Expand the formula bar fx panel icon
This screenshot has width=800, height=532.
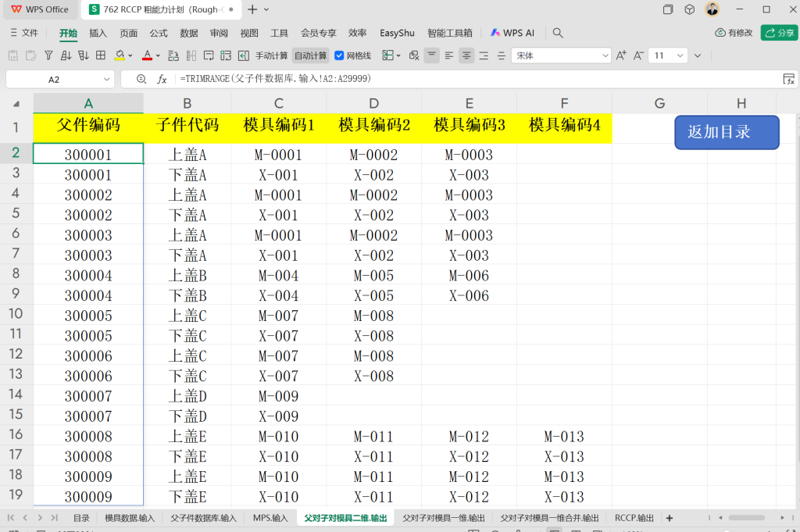click(788, 79)
